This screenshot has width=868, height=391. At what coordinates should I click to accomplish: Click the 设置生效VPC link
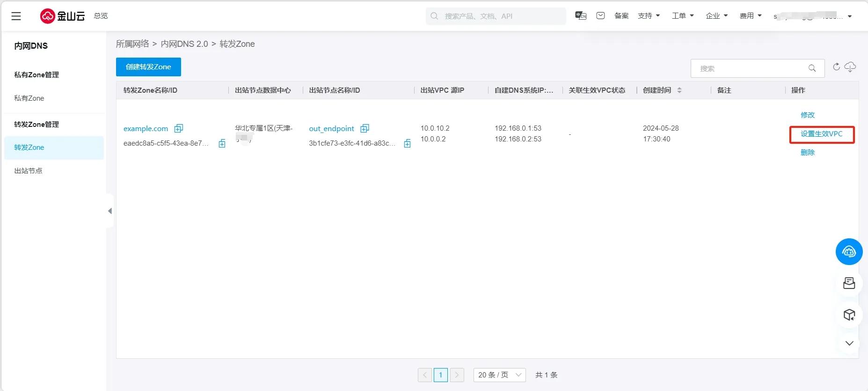coord(821,134)
